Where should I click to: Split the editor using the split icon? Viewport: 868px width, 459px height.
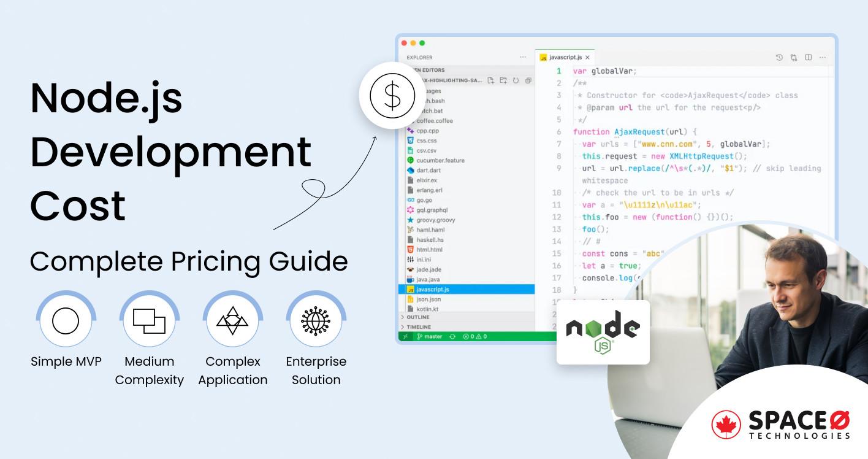pyautogui.click(x=808, y=57)
